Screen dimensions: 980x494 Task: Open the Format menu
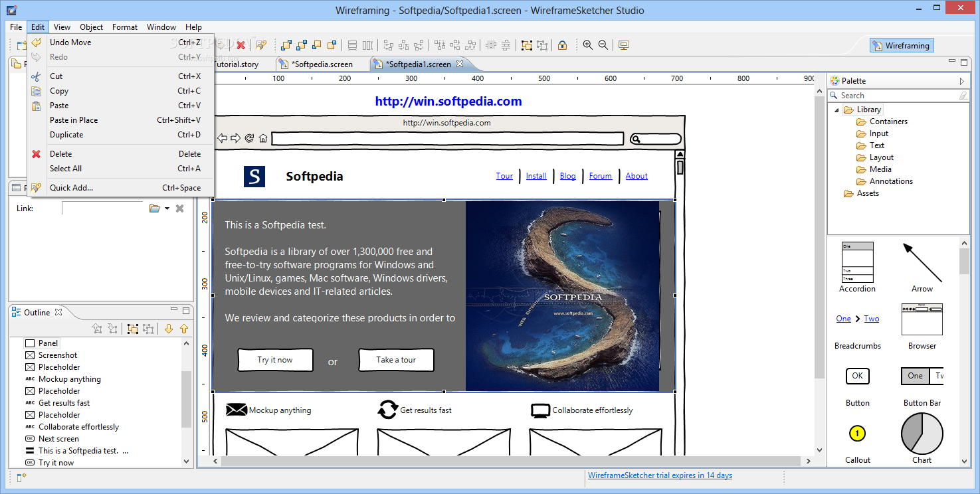coord(125,27)
